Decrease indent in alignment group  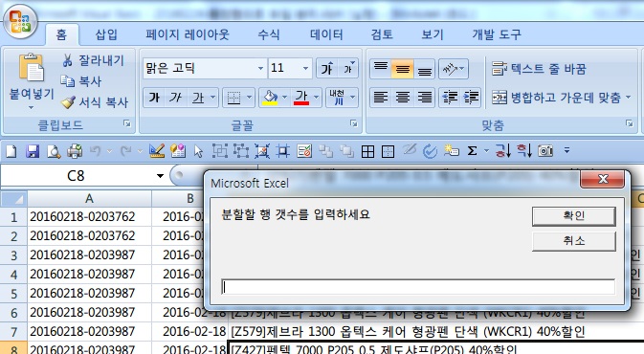click(x=450, y=98)
